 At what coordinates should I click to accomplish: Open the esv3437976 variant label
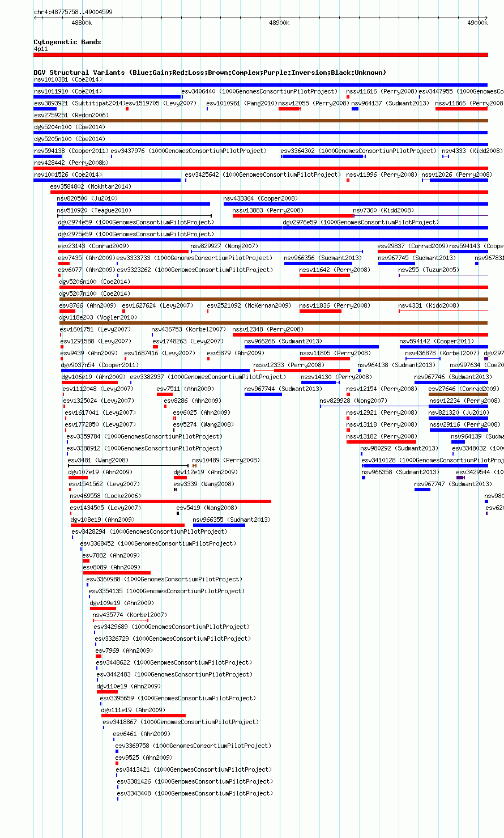point(189,151)
